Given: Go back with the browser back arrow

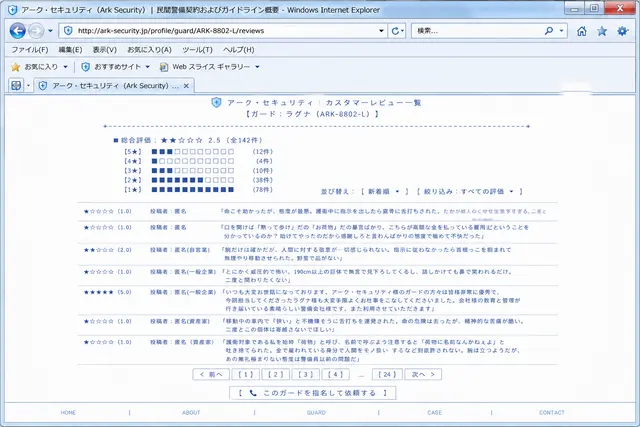Looking at the screenshot, I should 18,31.
